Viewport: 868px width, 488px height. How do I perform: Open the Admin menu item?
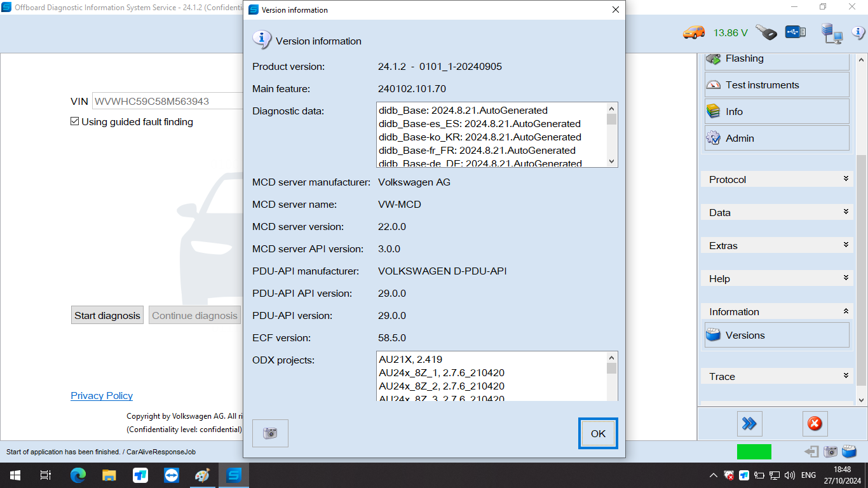(x=776, y=139)
